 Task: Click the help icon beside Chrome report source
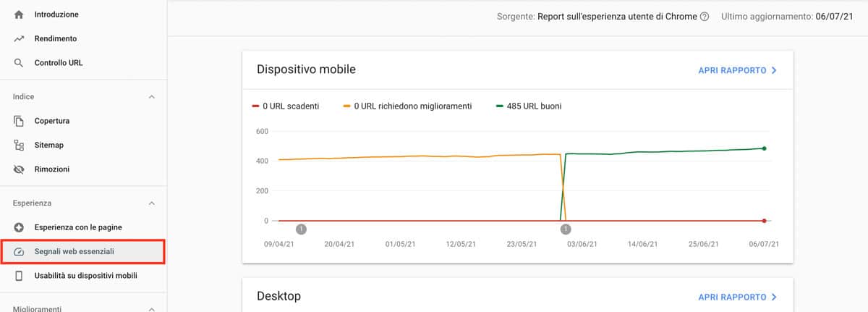(x=705, y=17)
